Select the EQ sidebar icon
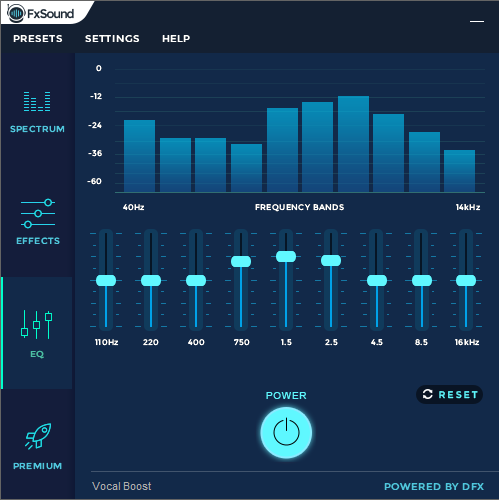This screenshot has width=499, height=500. tap(37, 324)
